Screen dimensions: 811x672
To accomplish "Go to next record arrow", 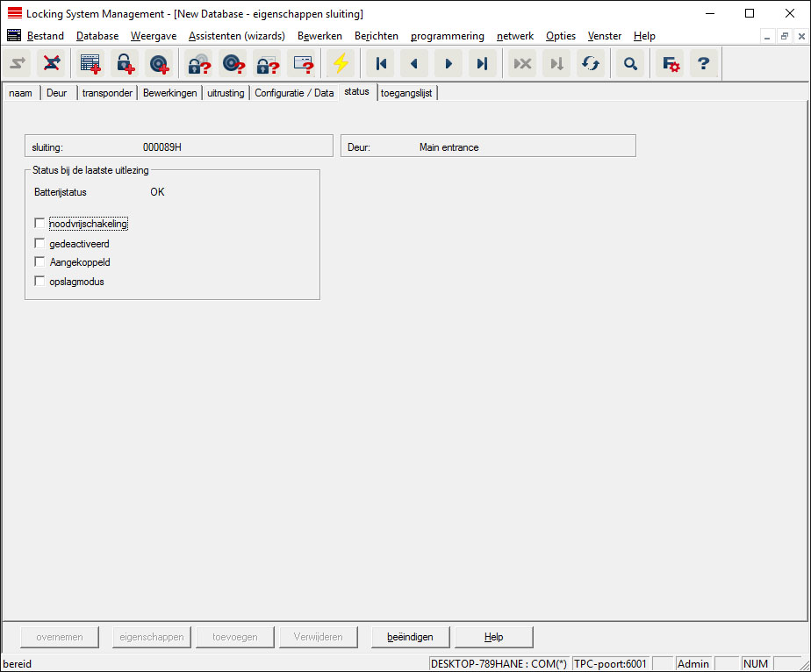I will pyautogui.click(x=449, y=64).
